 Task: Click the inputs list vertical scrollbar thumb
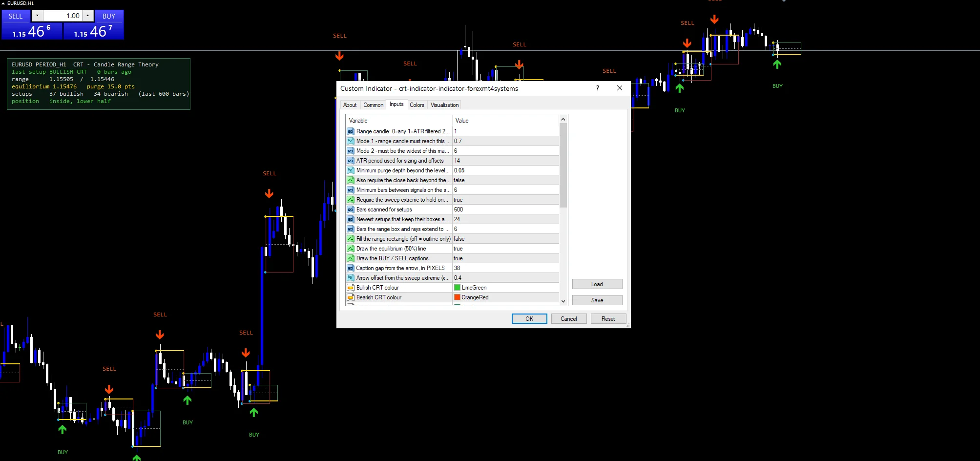pos(563,166)
